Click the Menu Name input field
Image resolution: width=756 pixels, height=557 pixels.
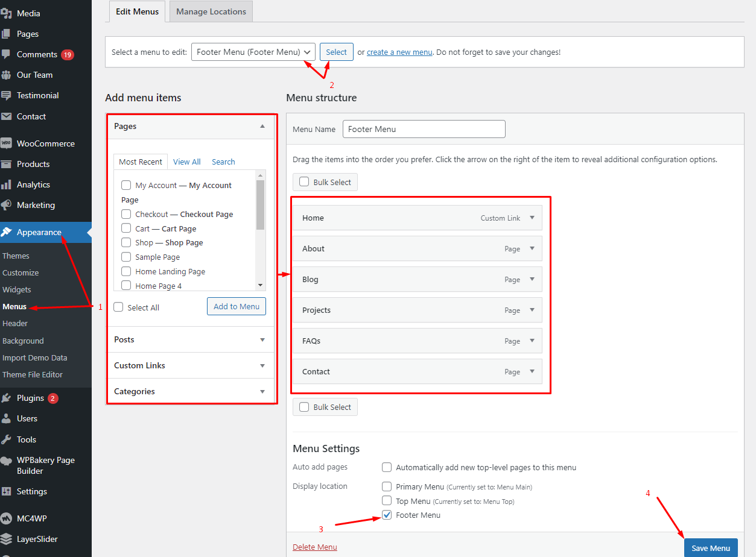pos(424,129)
